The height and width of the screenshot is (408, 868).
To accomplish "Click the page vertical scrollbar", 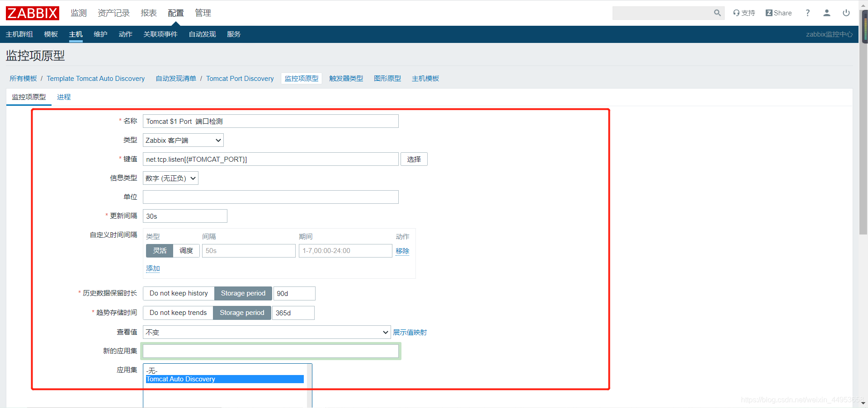I will pos(863,122).
